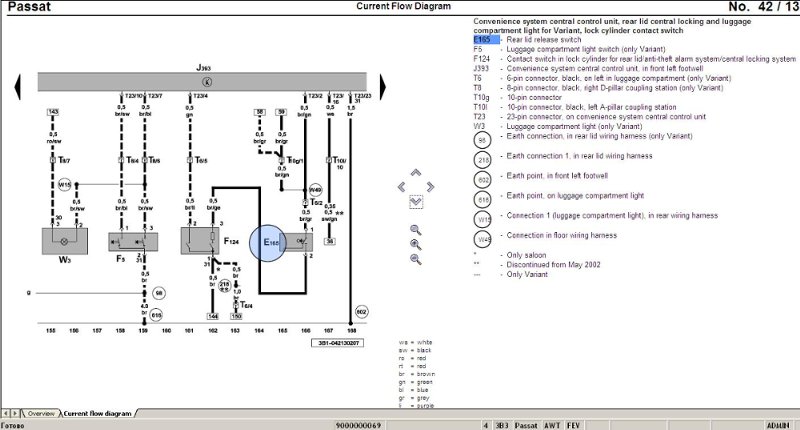
Task: Click reference box 150 in diagram
Action: click(x=236, y=316)
